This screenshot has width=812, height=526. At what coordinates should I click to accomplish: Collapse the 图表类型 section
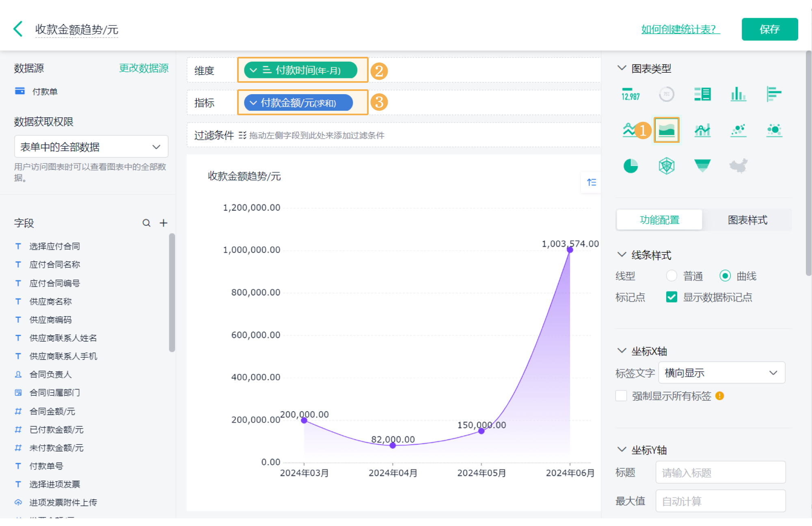pos(622,68)
